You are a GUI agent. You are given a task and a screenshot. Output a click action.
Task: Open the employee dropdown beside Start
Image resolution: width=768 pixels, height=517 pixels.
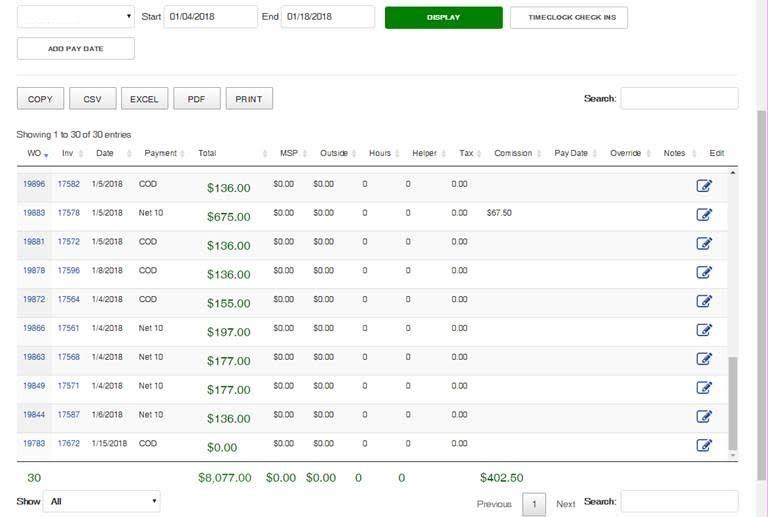click(76, 17)
